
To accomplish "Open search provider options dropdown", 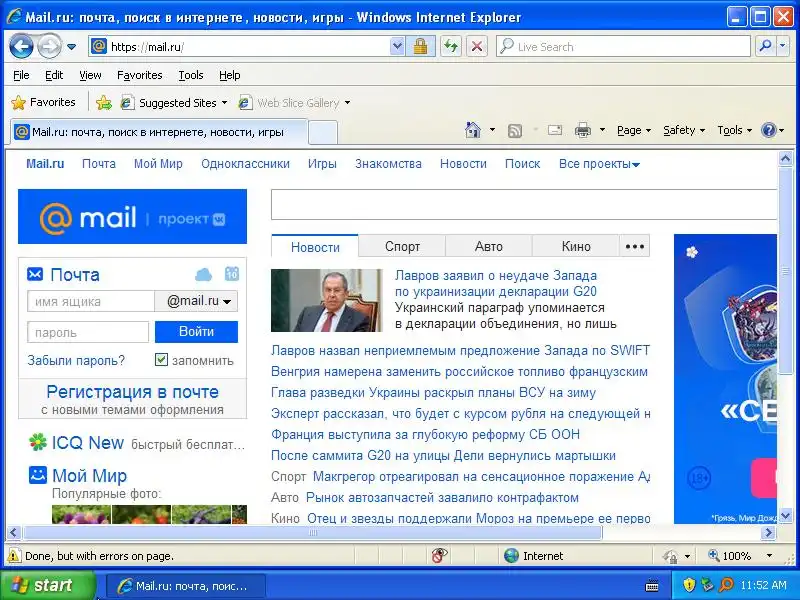I will [x=783, y=47].
